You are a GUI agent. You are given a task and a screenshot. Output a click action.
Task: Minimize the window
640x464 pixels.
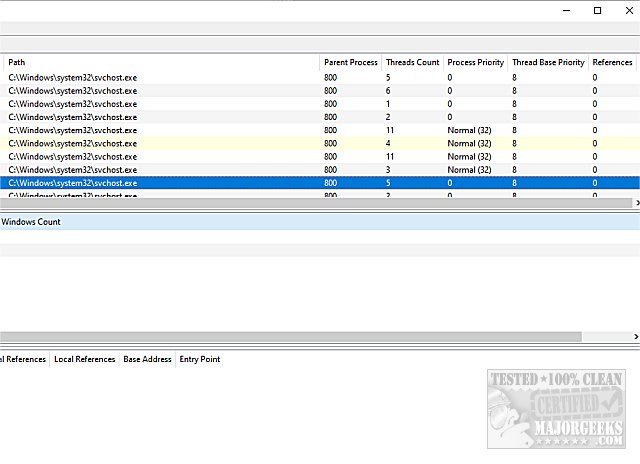pos(567,11)
